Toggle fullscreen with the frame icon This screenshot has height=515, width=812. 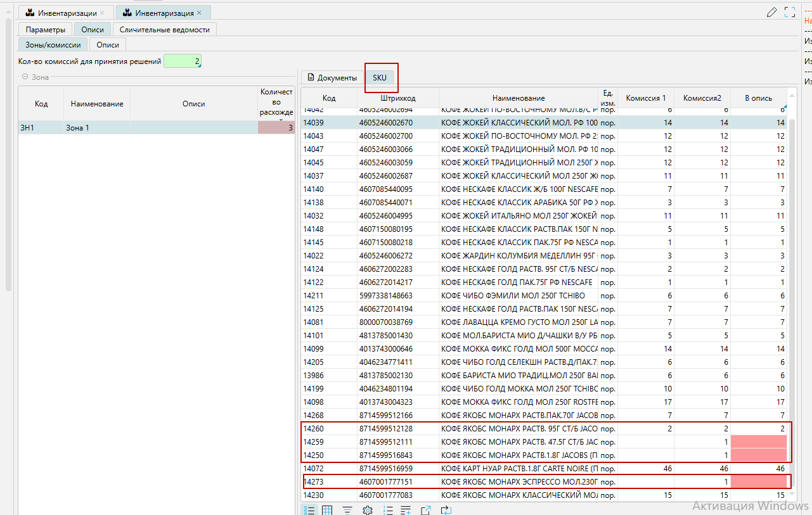tap(790, 12)
